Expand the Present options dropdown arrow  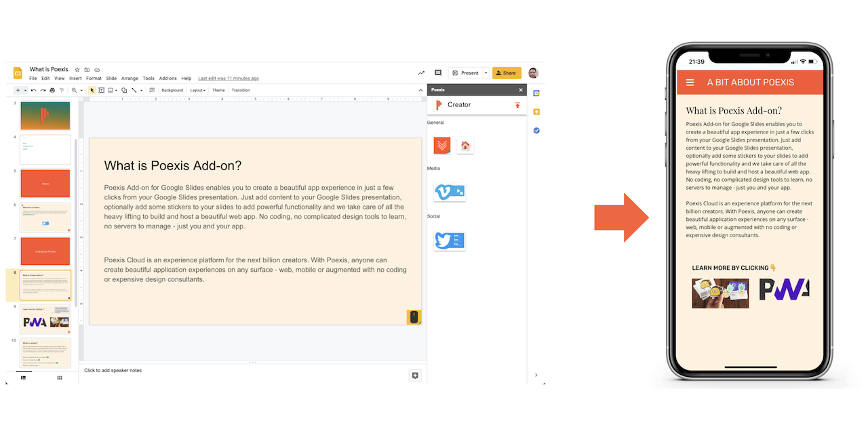(486, 73)
